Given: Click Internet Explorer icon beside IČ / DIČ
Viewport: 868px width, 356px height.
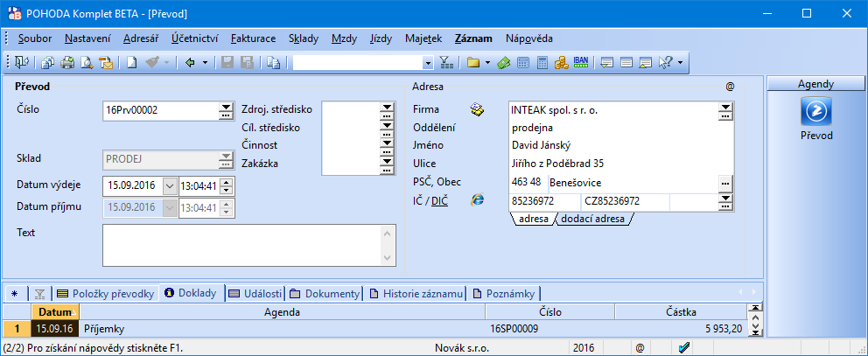Looking at the screenshot, I should (477, 200).
